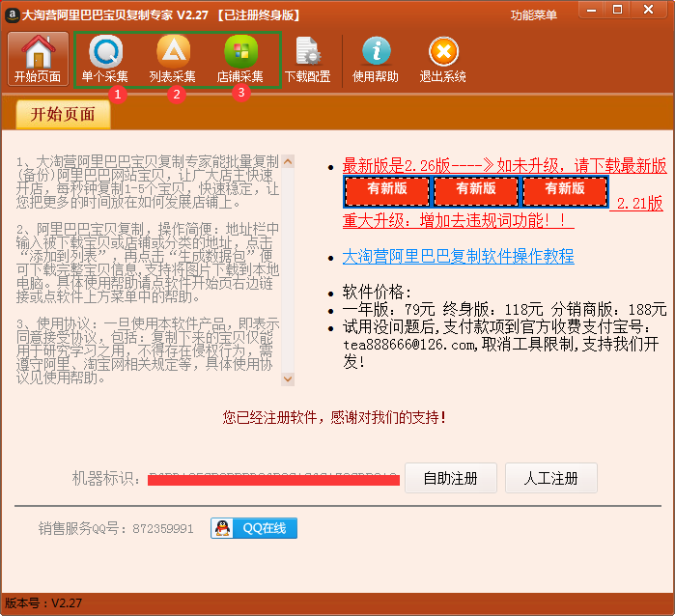Click paragraph 3 使用协议 in description box
This screenshot has height=616, width=675.
[148, 350]
